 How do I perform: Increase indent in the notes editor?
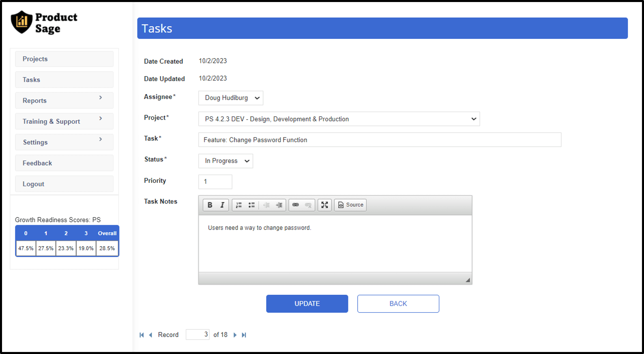[x=279, y=205]
